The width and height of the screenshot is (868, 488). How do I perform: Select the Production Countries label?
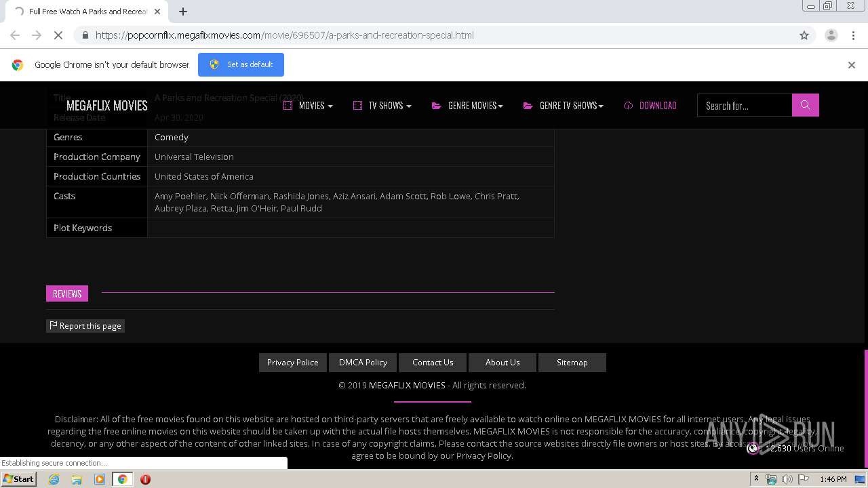point(97,176)
